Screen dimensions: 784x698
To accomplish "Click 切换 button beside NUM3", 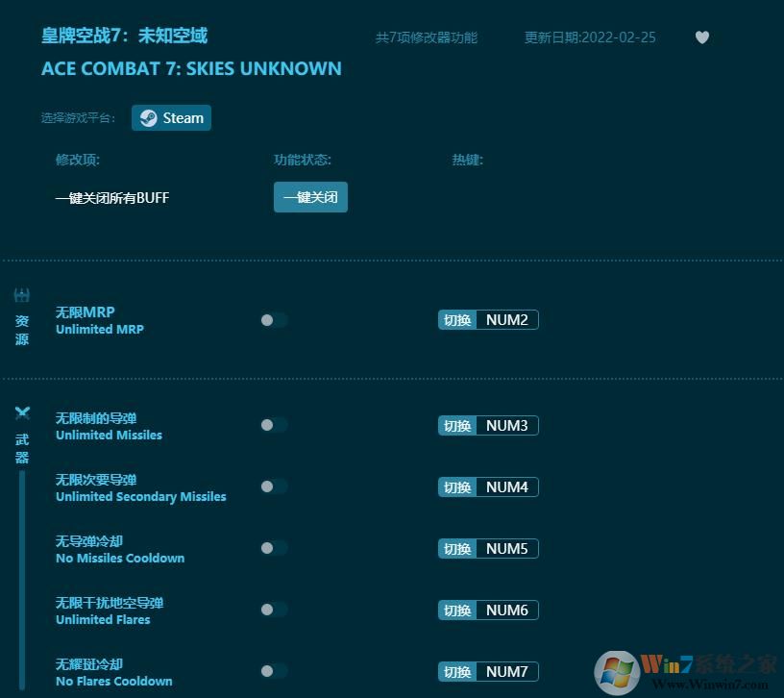I will 457,425.
